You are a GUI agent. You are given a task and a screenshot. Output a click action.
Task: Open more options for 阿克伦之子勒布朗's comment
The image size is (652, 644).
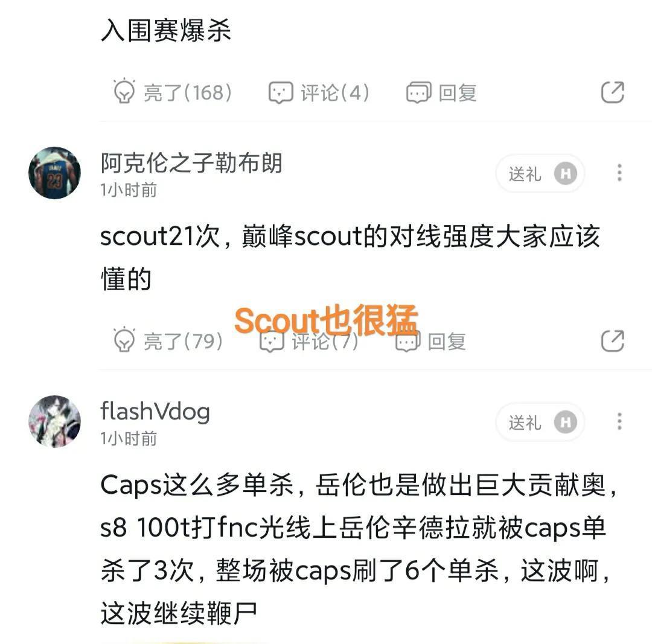(x=619, y=173)
